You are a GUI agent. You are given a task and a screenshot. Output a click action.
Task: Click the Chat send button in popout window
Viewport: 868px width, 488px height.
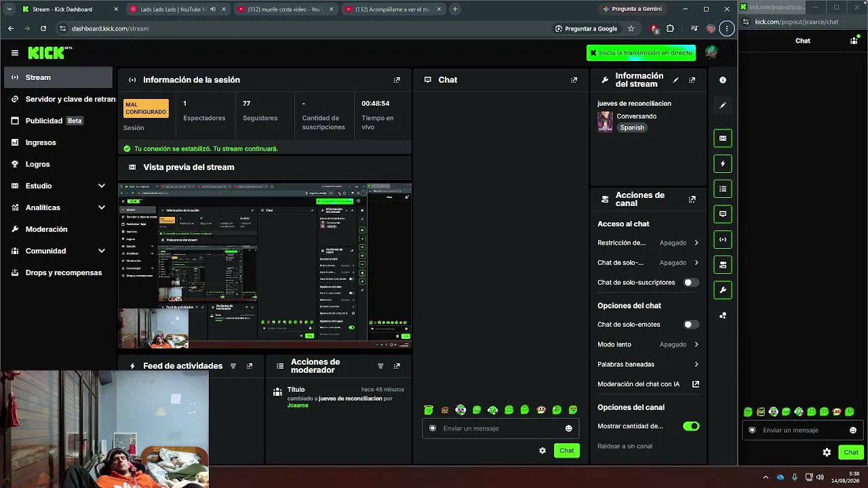click(x=851, y=452)
